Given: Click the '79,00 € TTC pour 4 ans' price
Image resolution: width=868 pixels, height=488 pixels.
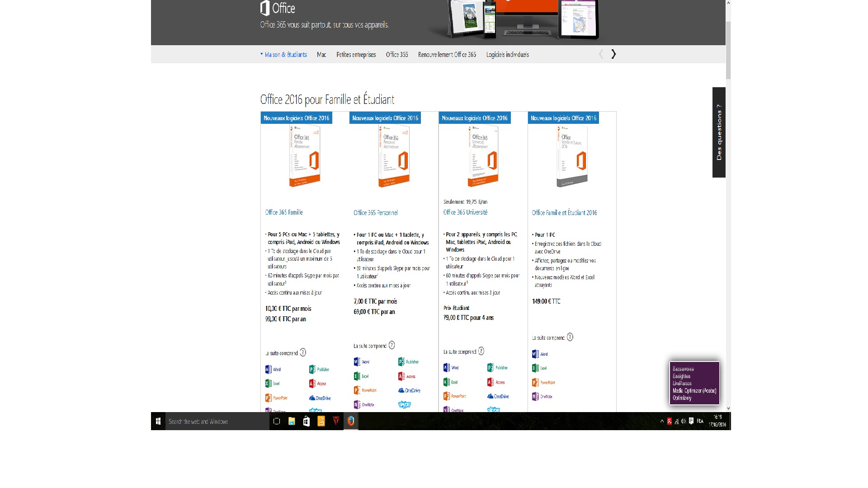Looking at the screenshot, I should (x=468, y=318).
